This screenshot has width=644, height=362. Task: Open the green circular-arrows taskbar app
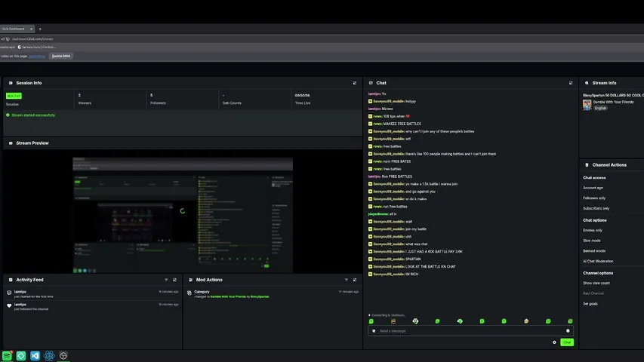click(x=21, y=355)
